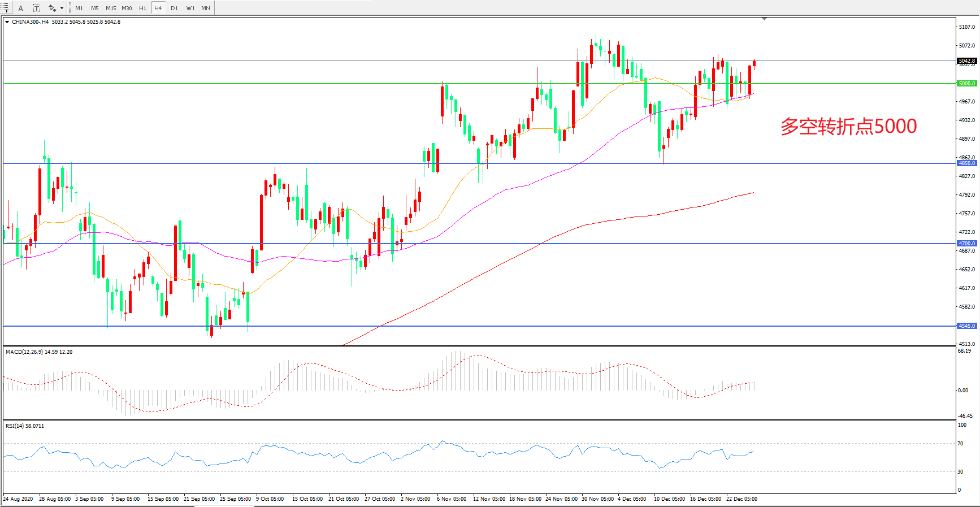Switch chart to M5 timeframe
Viewport: 980px width, 507px height.
point(94,8)
